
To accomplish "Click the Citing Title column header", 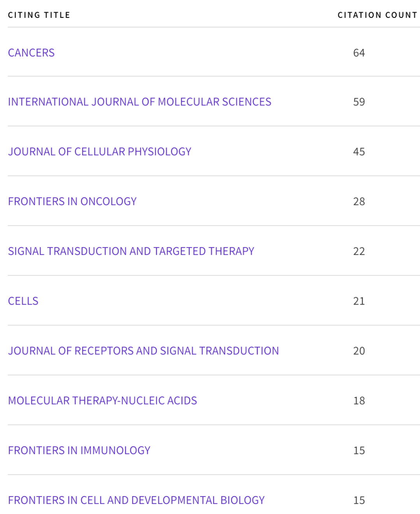I will coord(39,15).
